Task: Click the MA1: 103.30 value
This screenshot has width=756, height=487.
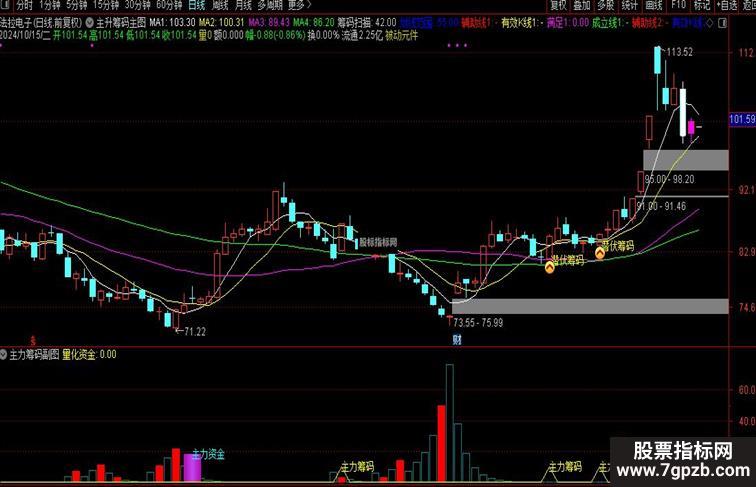Action: click(x=172, y=23)
